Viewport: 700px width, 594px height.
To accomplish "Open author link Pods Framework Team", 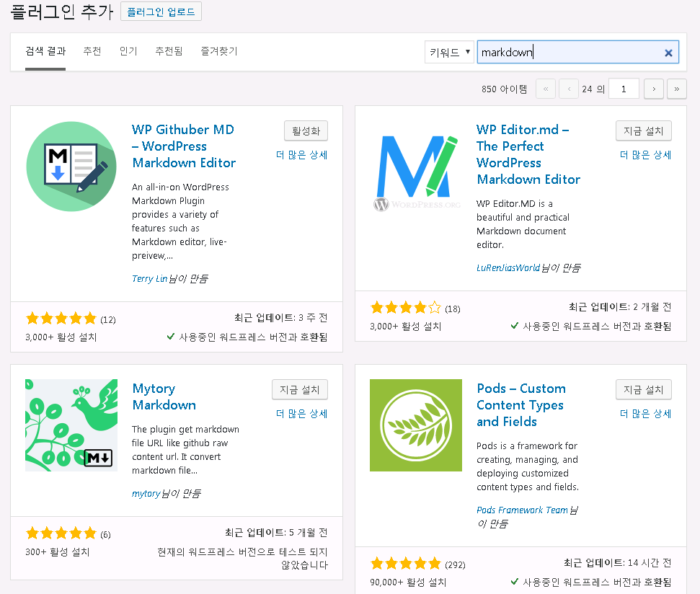I will [x=522, y=510].
